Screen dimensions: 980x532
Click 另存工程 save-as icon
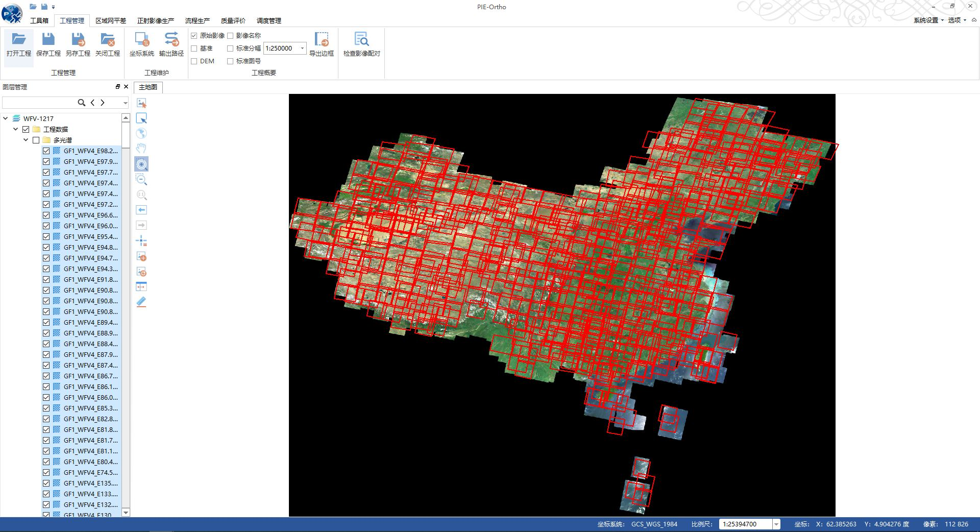78,45
